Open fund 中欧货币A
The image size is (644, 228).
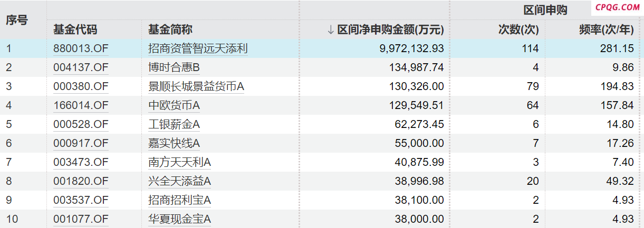[x=174, y=105]
